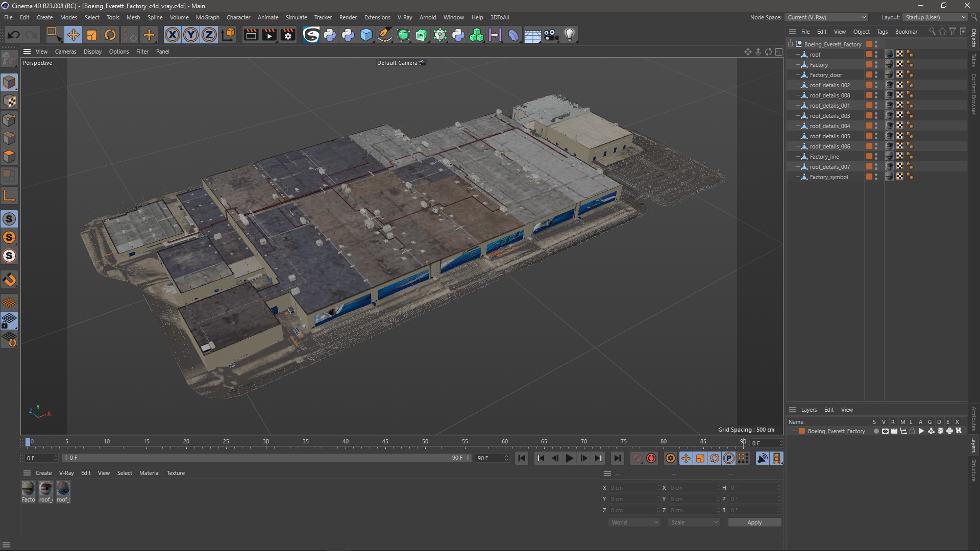Open the Mesh menu
Screen dimensions: 980x551
pos(133,17)
